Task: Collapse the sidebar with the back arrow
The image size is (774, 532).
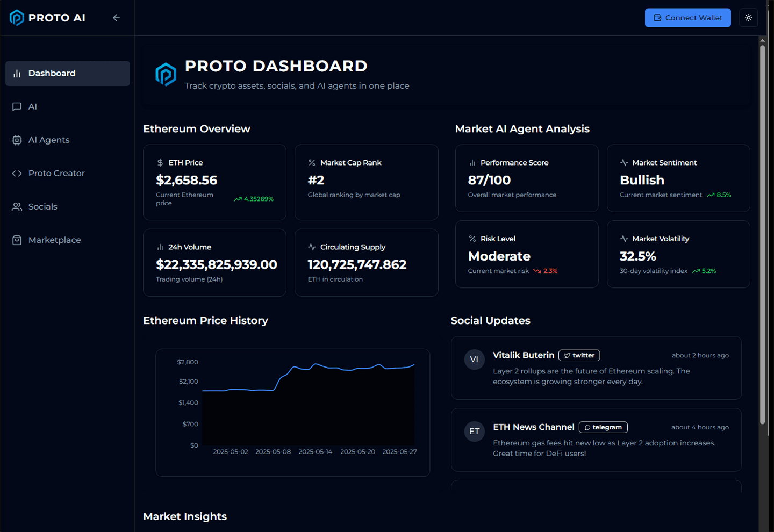Action: coord(116,18)
